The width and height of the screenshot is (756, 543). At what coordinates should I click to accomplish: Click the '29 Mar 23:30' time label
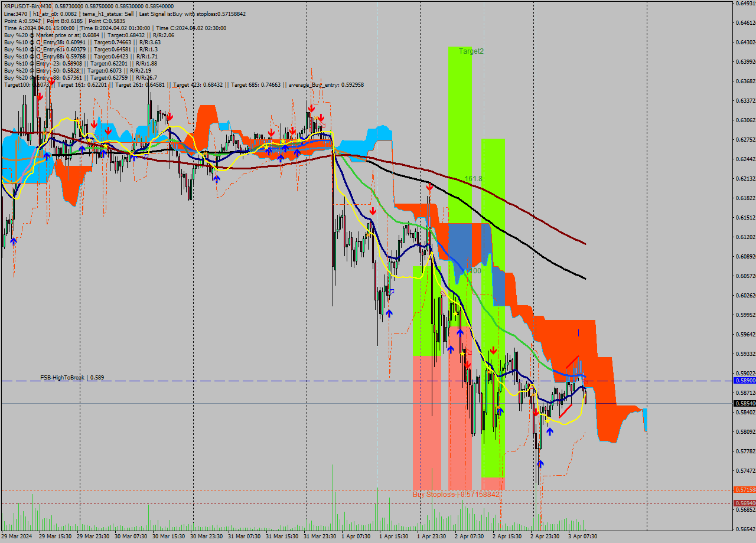click(x=93, y=537)
